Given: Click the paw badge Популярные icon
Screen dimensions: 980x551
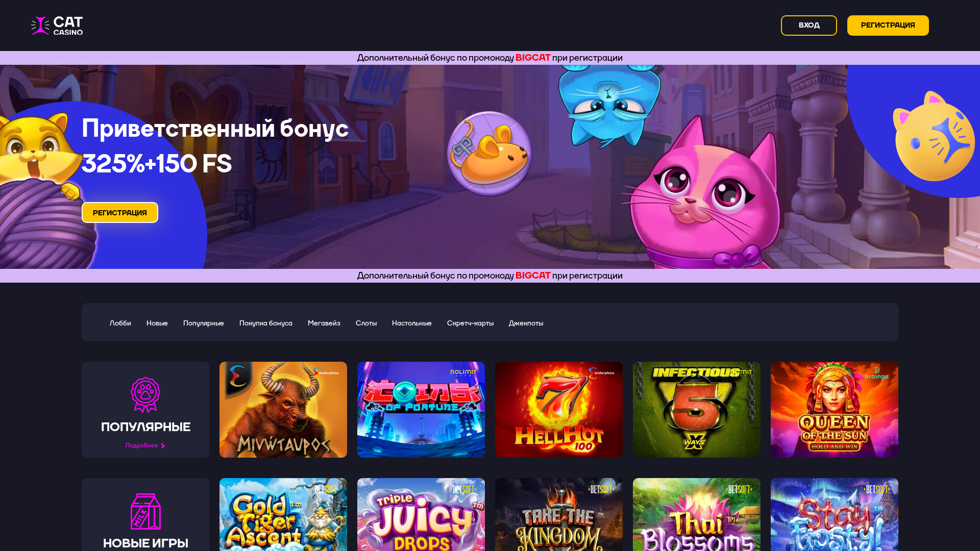Looking at the screenshot, I should 145,395.
